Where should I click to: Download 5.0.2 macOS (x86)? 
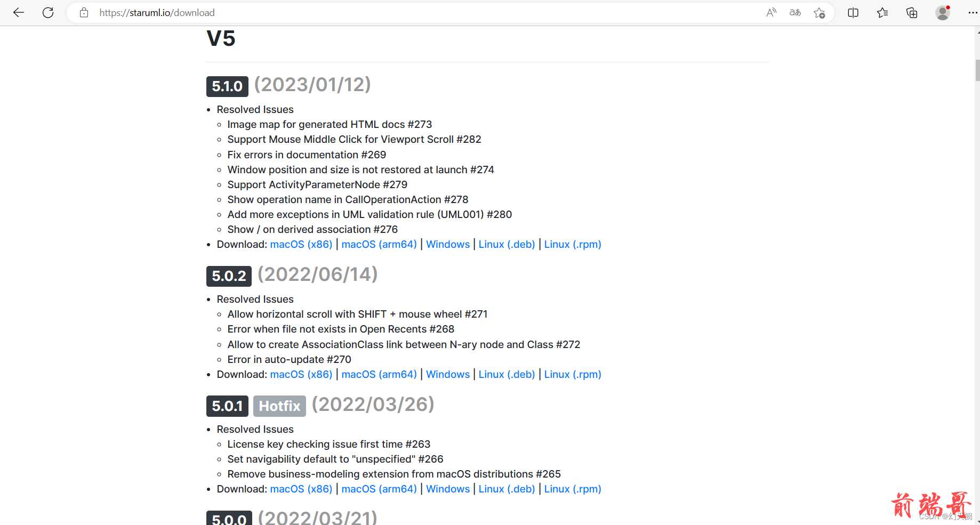point(301,374)
